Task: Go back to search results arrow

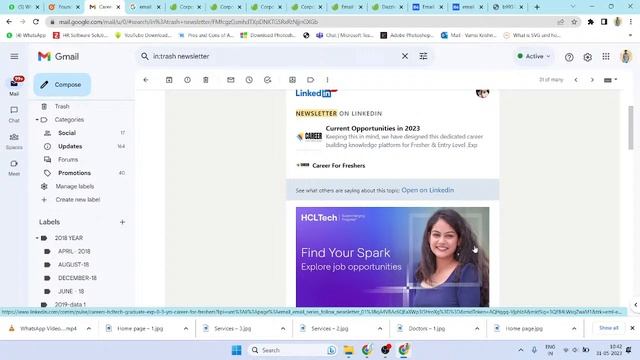Action: 146,80
